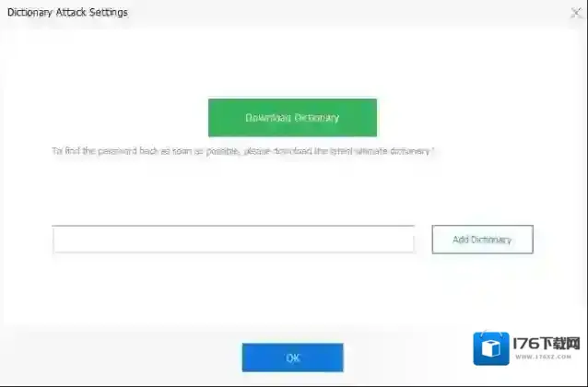The width and height of the screenshot is (588, 387).
Task: Focus the empty dictionary path input field
Action: pyautogui.click(x=233, y=240)
